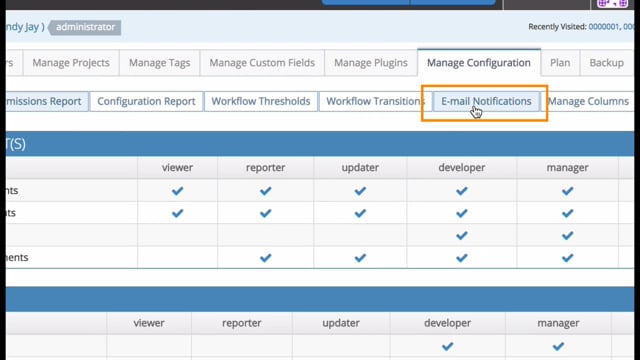
Task: Click 'viewer' header in the upper table
Action: coord(177,168)
